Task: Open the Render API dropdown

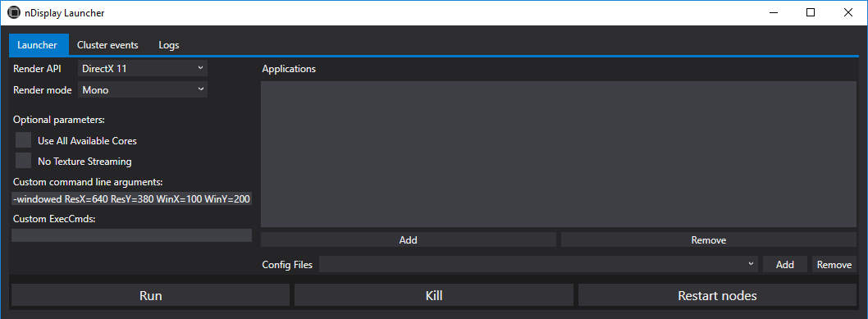Action: pos(143,69)
